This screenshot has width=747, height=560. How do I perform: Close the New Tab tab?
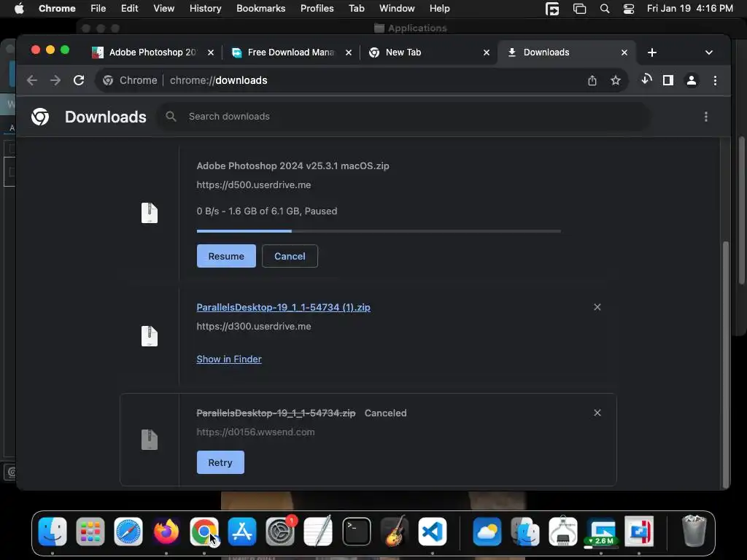[487, 52]
